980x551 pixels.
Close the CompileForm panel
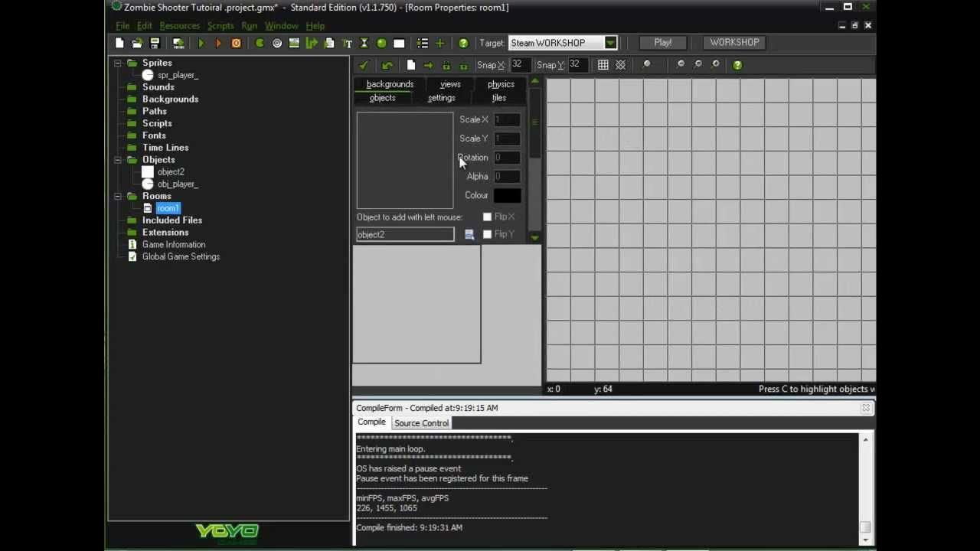point(866,409)
